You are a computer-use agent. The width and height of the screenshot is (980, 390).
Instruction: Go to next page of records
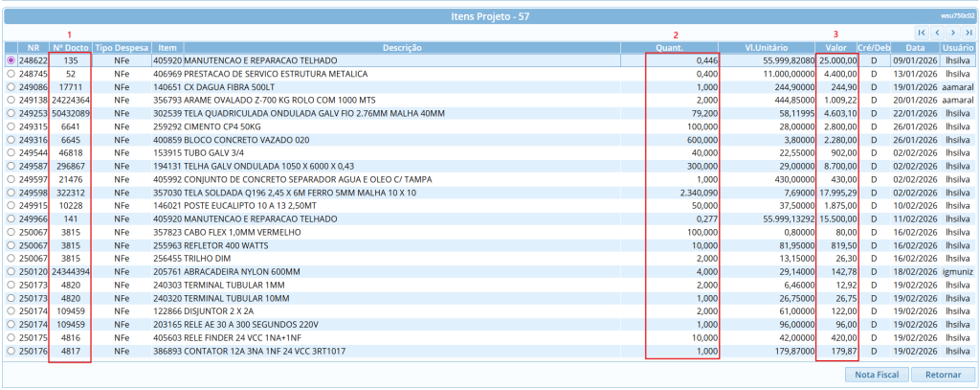(x=953, y=33)
